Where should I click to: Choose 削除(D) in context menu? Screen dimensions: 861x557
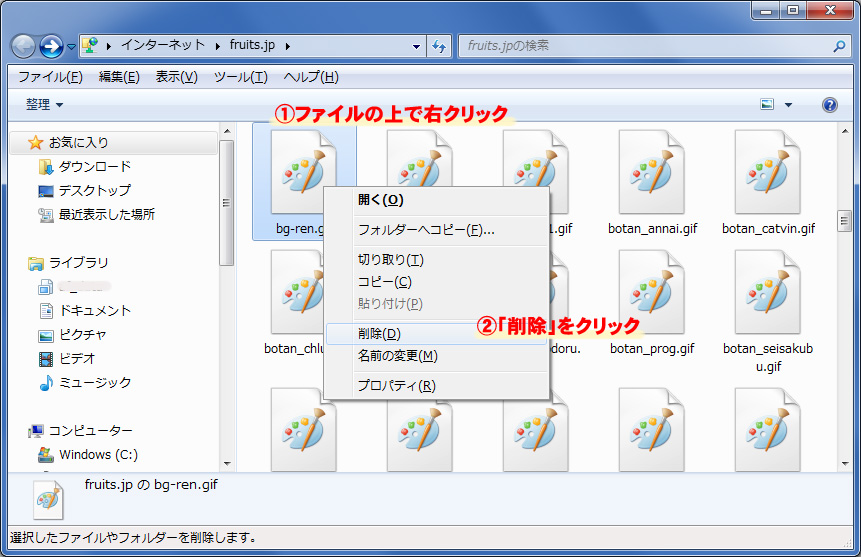pos(437,334)
